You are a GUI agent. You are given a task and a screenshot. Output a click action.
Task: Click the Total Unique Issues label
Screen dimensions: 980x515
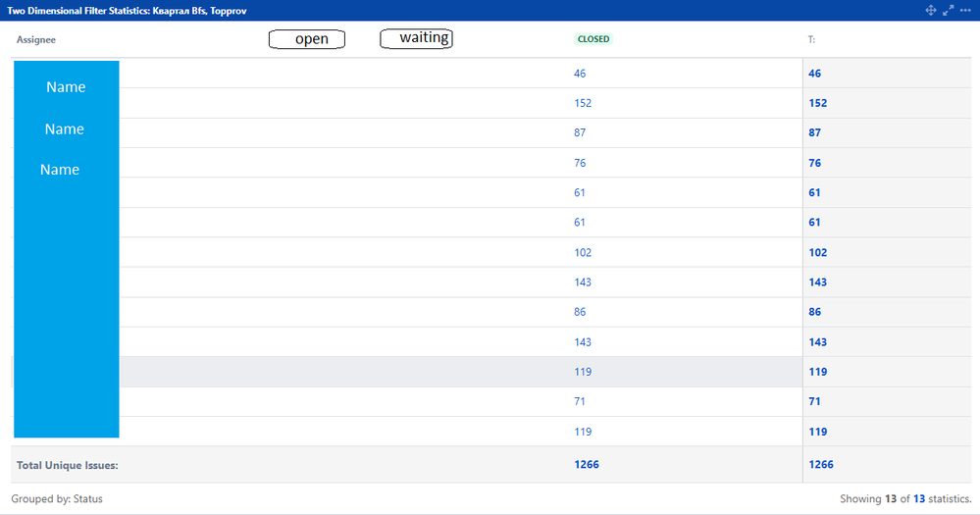(68, 465)
